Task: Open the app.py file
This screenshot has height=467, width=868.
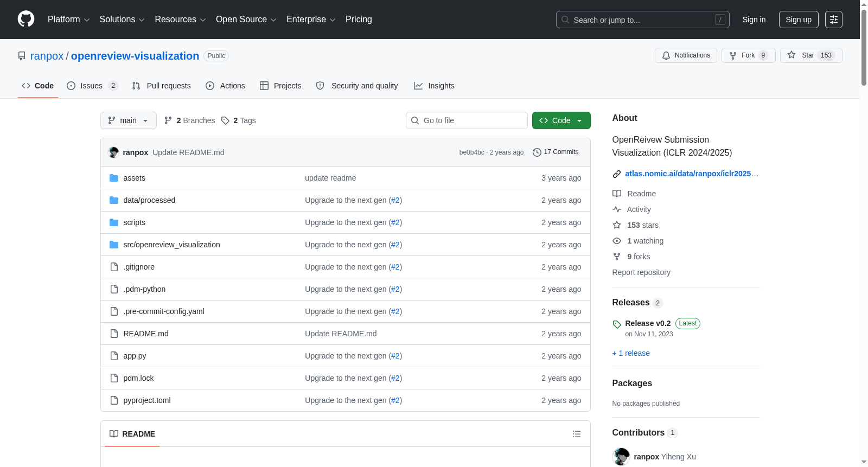Action: click(135, 356)
